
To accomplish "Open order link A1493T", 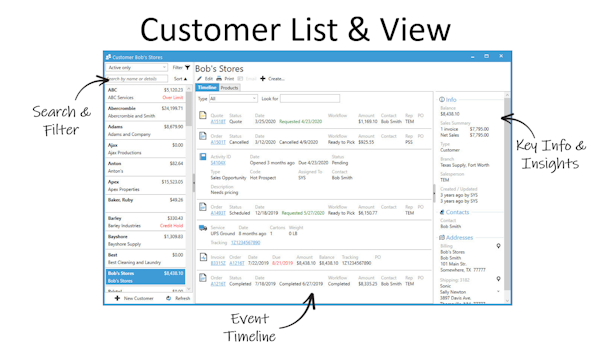I will point(218,213).
